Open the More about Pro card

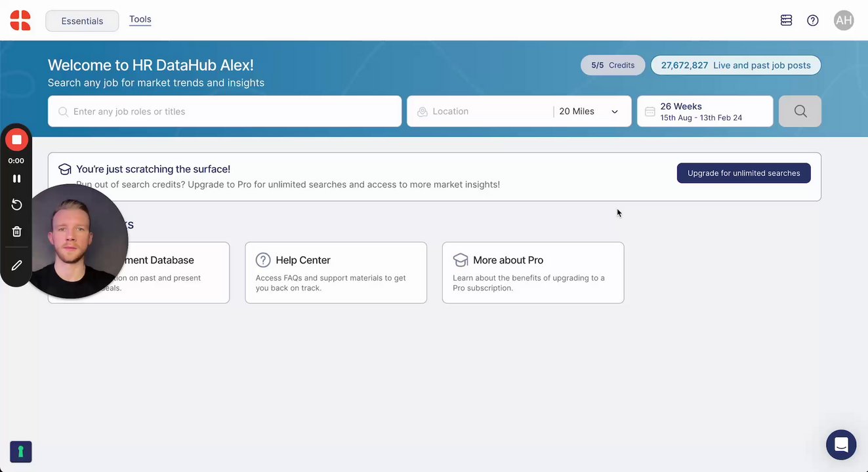(533, 273)
